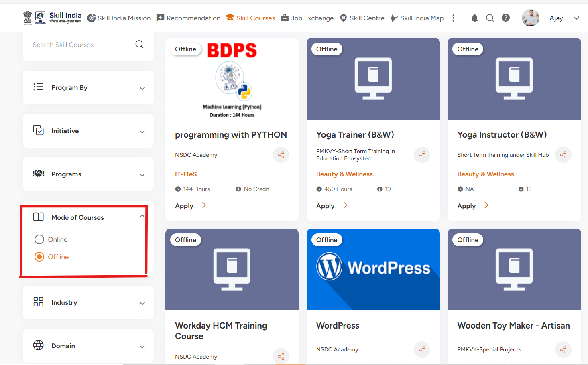The width and height of the screenshot is (588, 365).
Task: Select the Offline radio button
Action: (39, 257)
